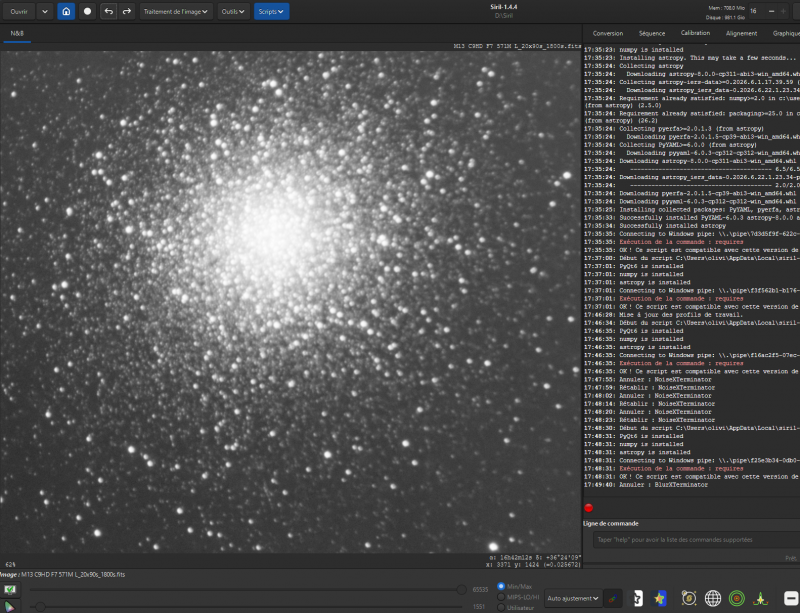This screenshot has height=613, width=800.
Task: Select the Min/Max radio button
Action: (501, 586)
